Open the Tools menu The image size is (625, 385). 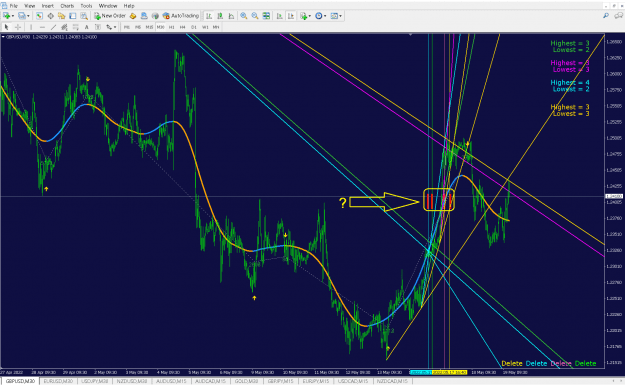point(86,6)
